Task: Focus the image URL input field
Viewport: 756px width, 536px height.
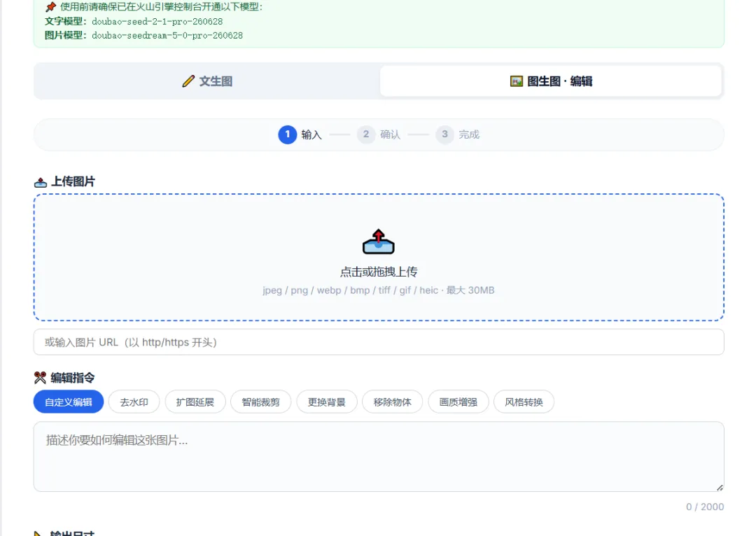Action: 379,342
